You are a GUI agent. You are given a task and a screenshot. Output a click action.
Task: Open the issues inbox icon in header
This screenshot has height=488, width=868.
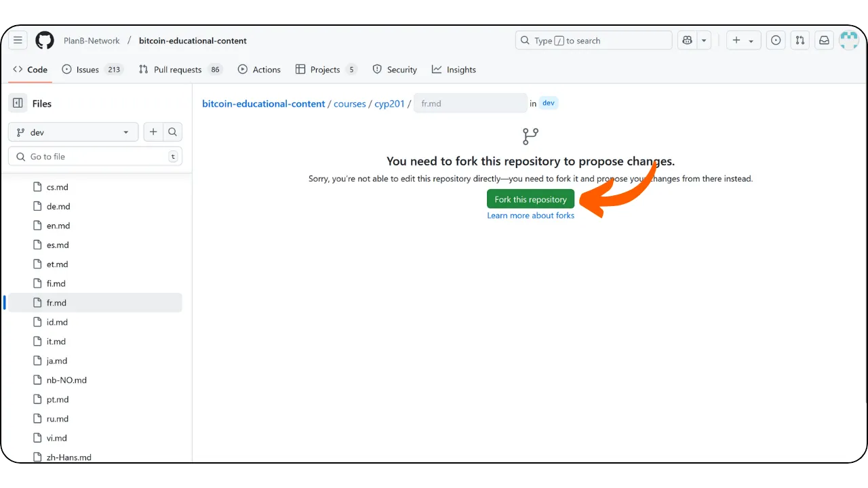pyautogui.click(x=776, y=41)
